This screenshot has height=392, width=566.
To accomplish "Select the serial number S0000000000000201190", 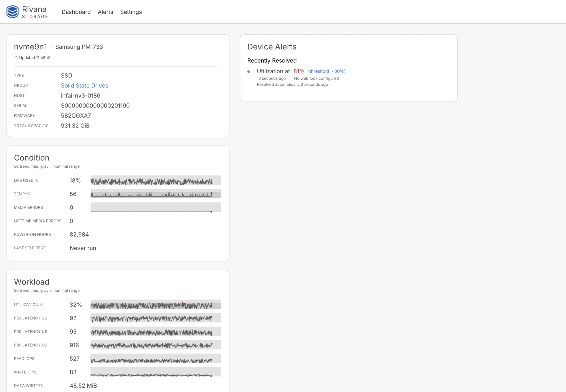I will [x=95, y=105].
